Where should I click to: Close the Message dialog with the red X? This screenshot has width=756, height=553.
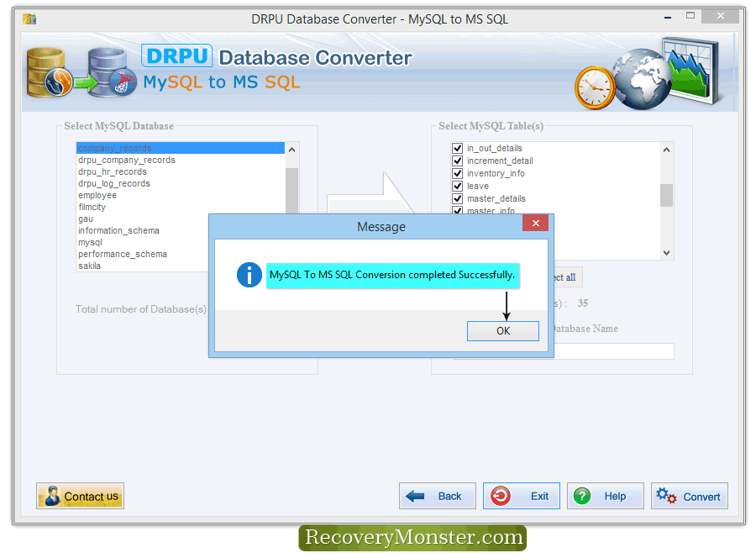pyautogui.click(x=535, y=223)
